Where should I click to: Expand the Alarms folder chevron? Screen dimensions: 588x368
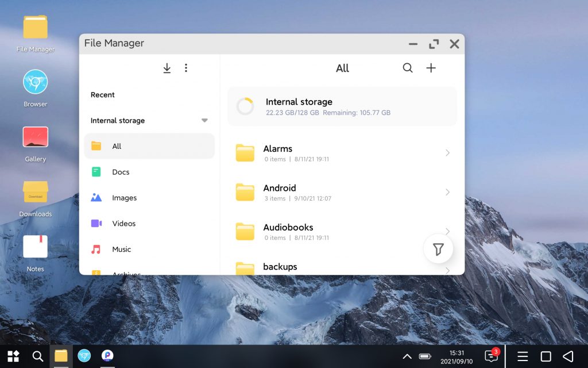(x=447, y=153)
